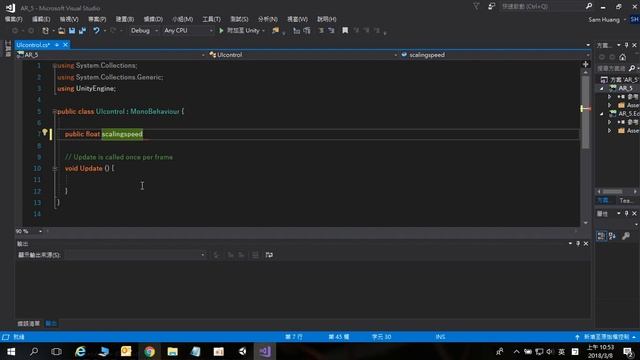Click the new project toolbar icon
Image resolution: width=640 pixels, height=360 pixels.
[x=45, y=31]
